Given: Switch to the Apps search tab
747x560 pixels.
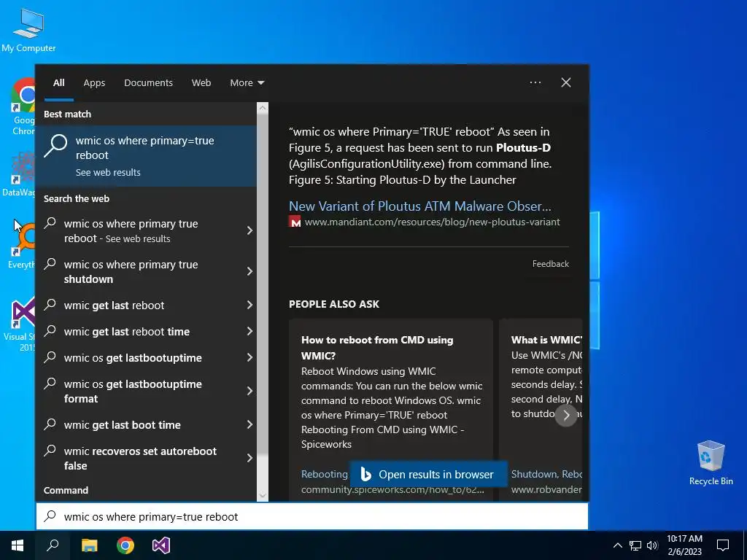Looking at the screenshot, I should (x=94, y=83).
